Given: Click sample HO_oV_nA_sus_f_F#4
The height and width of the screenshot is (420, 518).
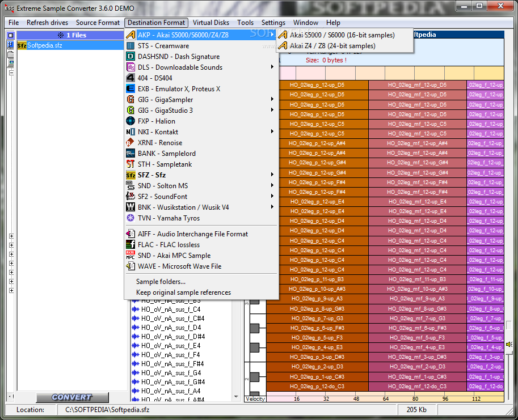Looking at the screenshot, I should [x=172, y=363].
